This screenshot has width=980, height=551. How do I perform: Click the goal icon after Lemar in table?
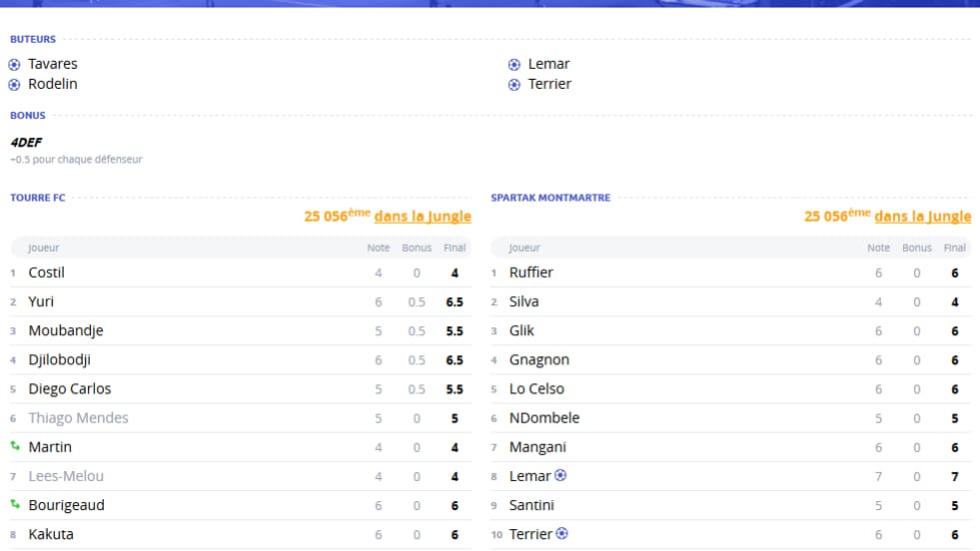pos(560,475)
